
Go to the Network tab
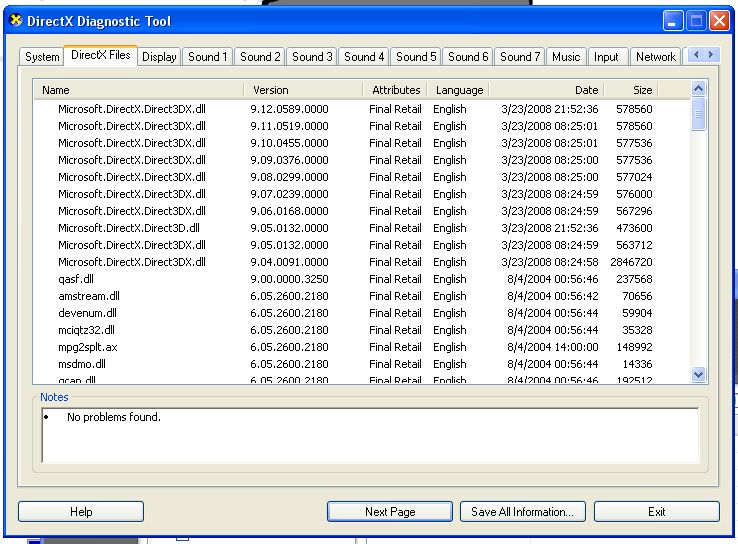point(656,57)
